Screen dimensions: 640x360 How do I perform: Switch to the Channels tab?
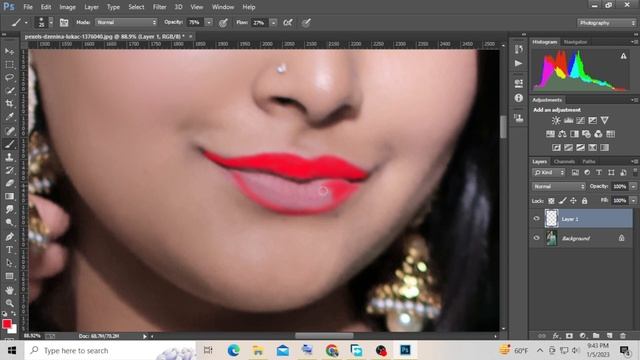click(x=564, y=162)
